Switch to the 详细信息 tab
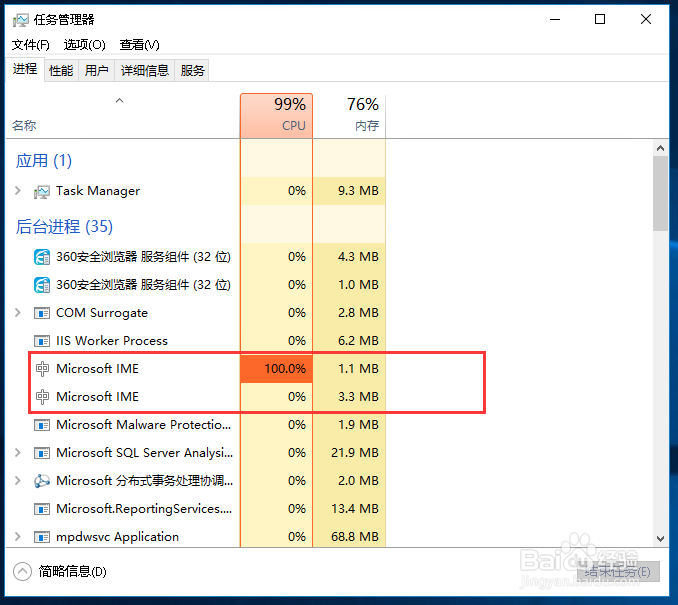This screenshot has width=678, height=605. (x=144, y=70)
